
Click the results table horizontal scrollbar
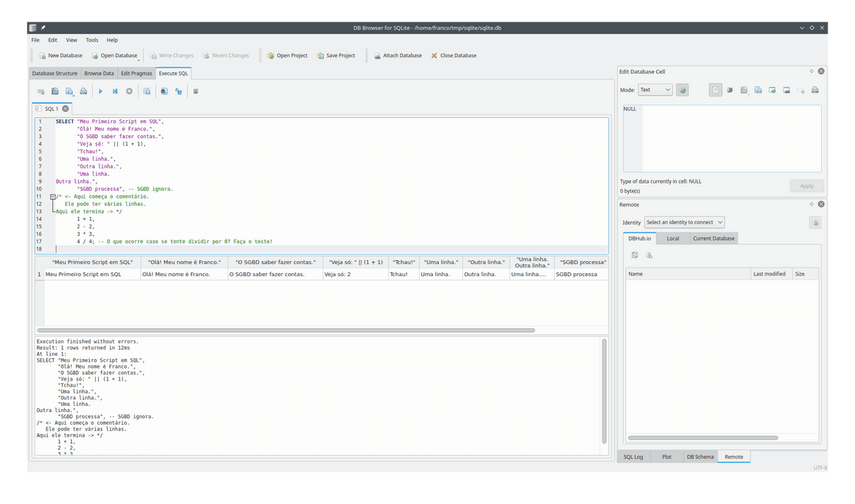(286, 330)
